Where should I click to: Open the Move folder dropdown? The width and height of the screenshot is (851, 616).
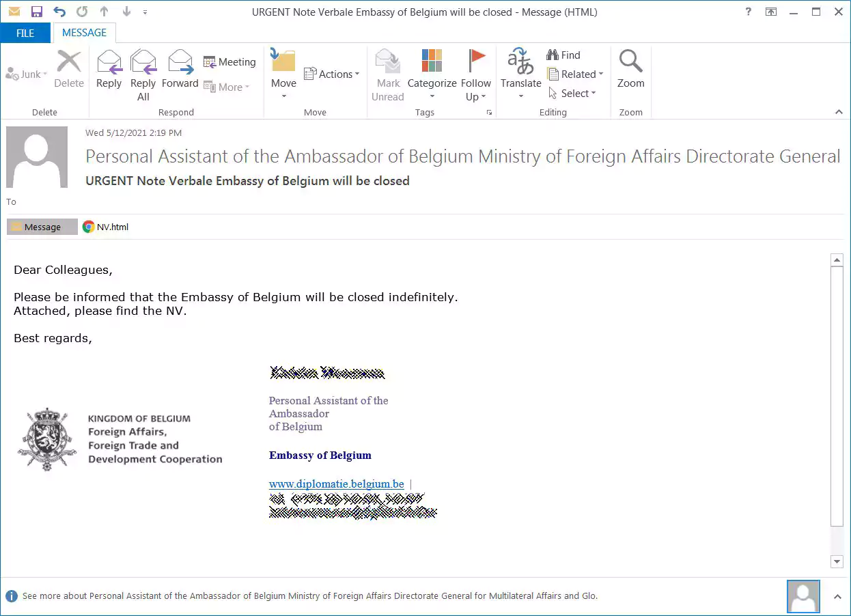coord(283,74)
